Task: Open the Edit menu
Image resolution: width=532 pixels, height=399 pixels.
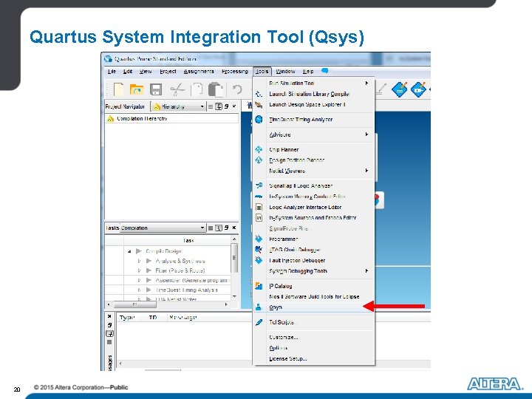Action: coord(128,71)
